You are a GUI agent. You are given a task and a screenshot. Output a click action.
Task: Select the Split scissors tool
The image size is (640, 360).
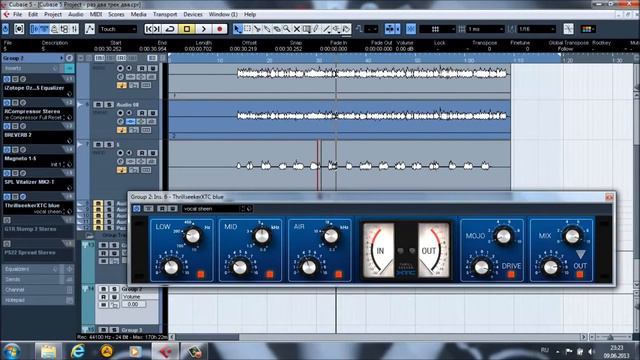[x=257, y=29]
